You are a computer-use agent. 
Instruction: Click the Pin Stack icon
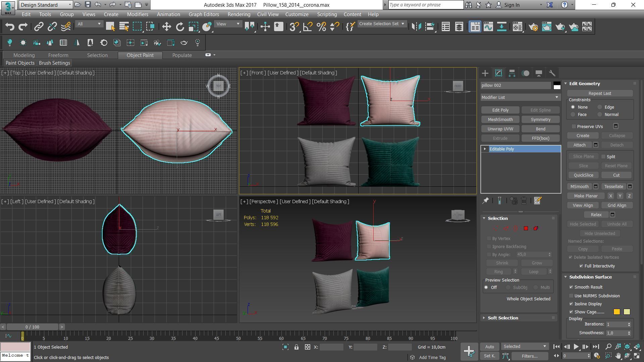click(485, 201)
